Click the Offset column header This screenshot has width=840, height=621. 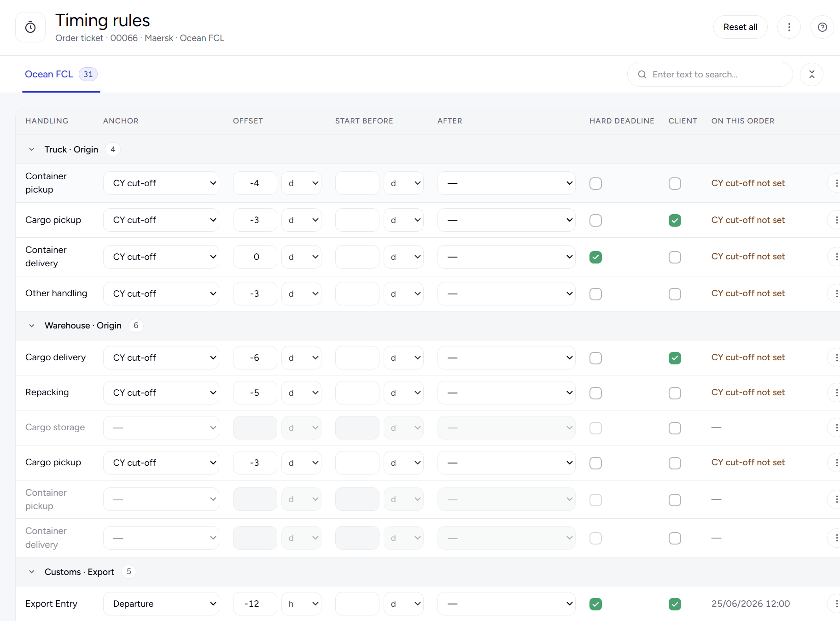click(x=248, y=121)
